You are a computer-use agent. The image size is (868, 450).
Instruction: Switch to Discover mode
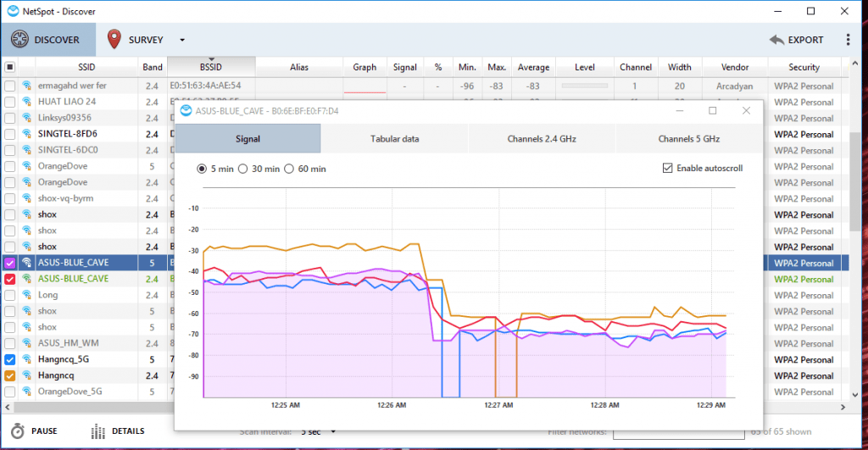coord(48,40)
